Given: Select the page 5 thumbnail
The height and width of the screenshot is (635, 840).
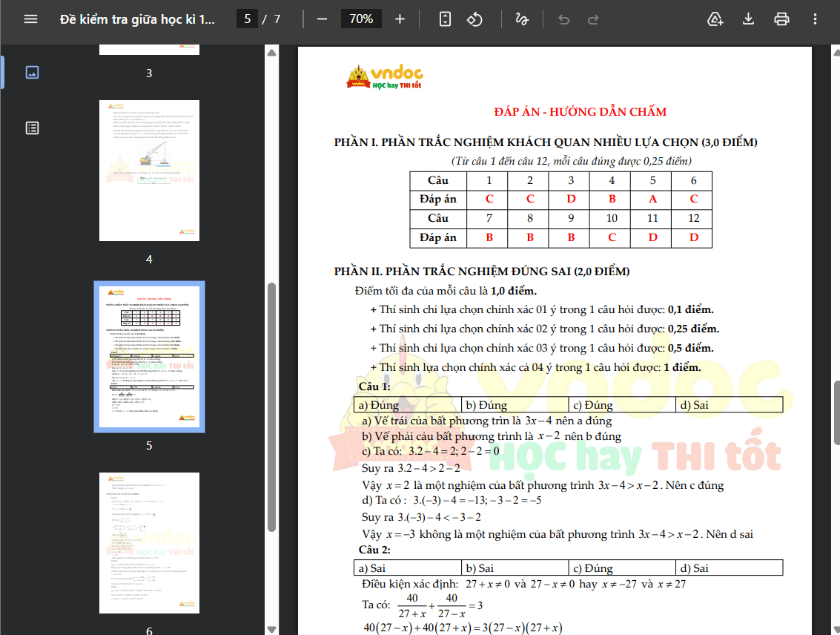Looking at the screenshot, I should (150, 356).
